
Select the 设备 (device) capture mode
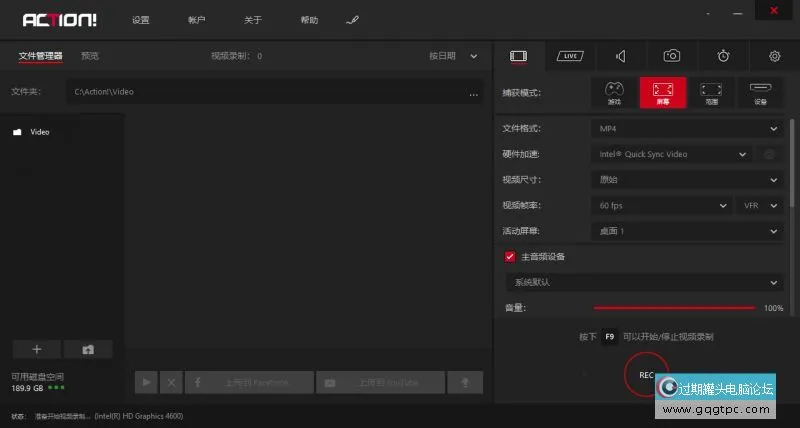pyautogui.click(x=760, y=92)
